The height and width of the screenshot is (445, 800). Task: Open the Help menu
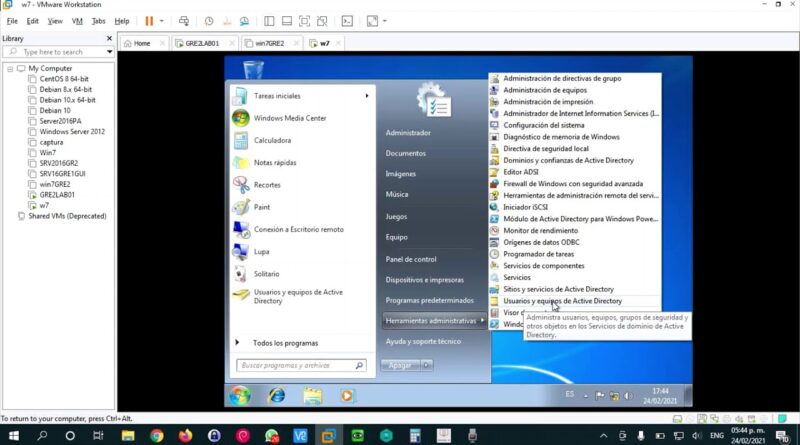point(121,21)
